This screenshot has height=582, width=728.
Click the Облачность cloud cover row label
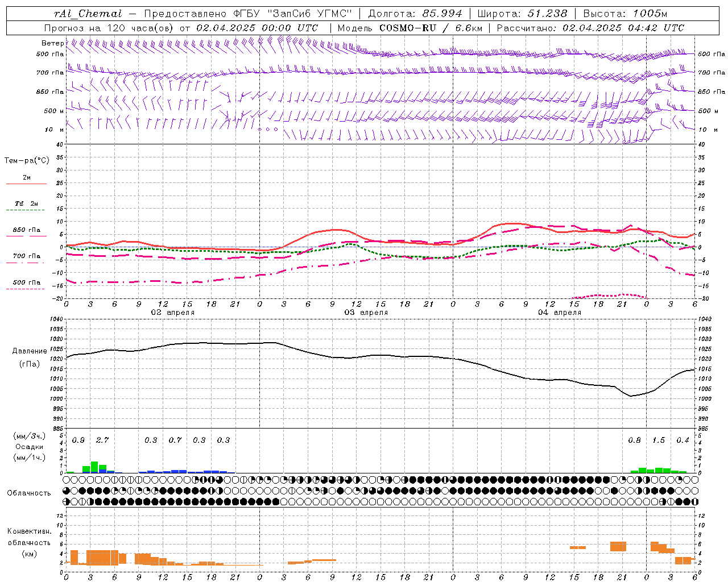(x=29, y=493)
